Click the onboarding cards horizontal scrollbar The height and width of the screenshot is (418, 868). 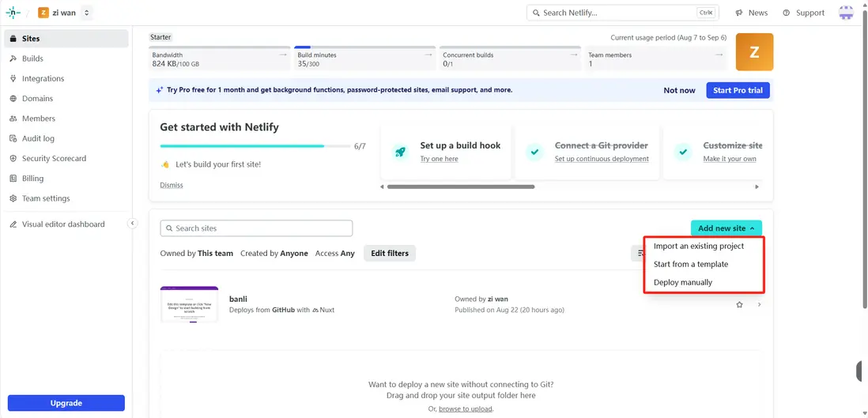click(x=460, y=186)
